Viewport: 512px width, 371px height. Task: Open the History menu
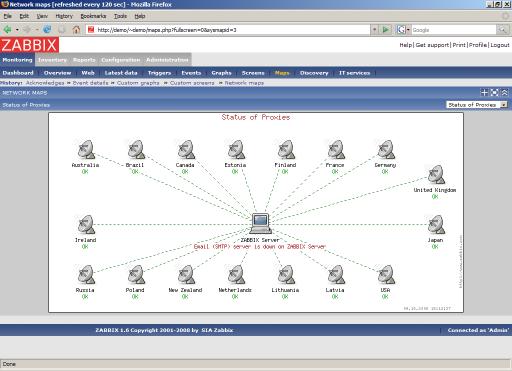point(64,16)
